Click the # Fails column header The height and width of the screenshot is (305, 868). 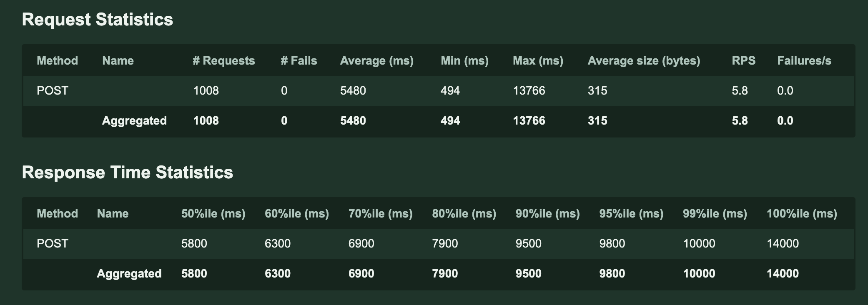[299, 61]
